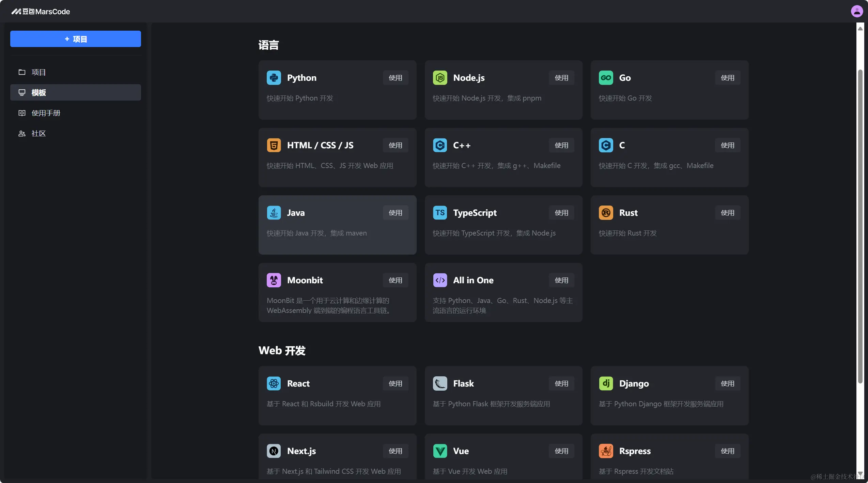This screenshot has height=483, width=868.
Task: Click the MarsCode logo in header
Action: click(x=41, y=12)
